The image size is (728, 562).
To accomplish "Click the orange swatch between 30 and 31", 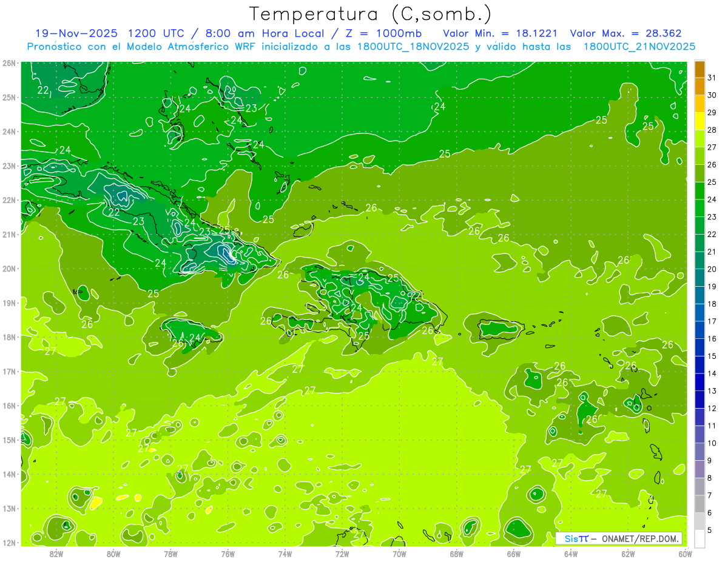I will [x=699, y=85].
